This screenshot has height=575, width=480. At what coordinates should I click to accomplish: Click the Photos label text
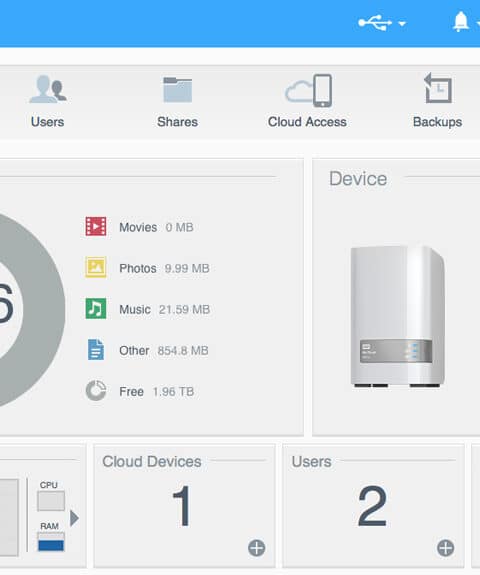pyautogui.click(x=138, y=268)
